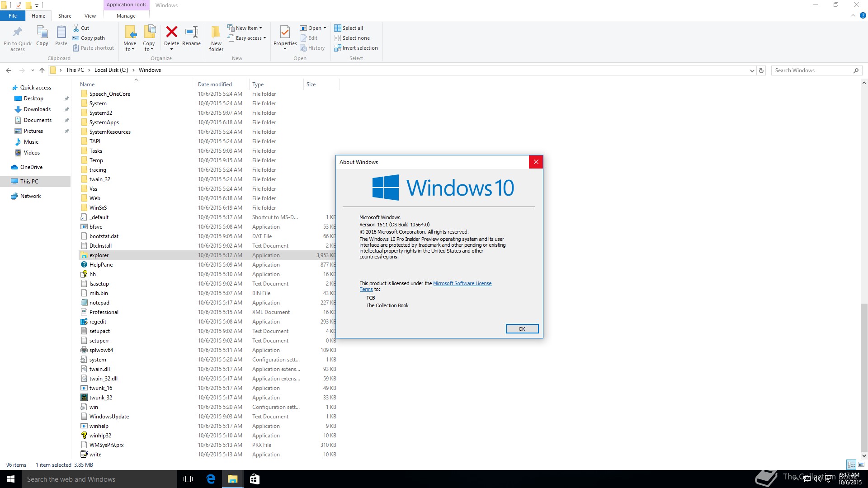The image size is (868, 488).
Task: Switch to the Manage ribbon tab
Action: click(x=126, y=16)
